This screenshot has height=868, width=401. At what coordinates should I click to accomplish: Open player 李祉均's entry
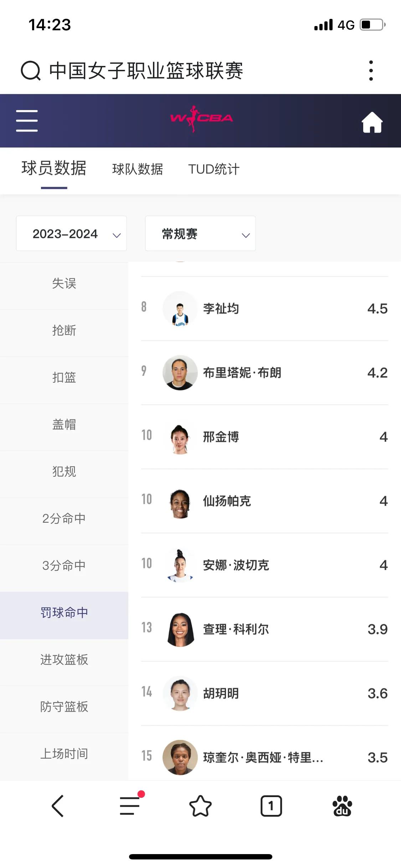click(x=264, y=309)
